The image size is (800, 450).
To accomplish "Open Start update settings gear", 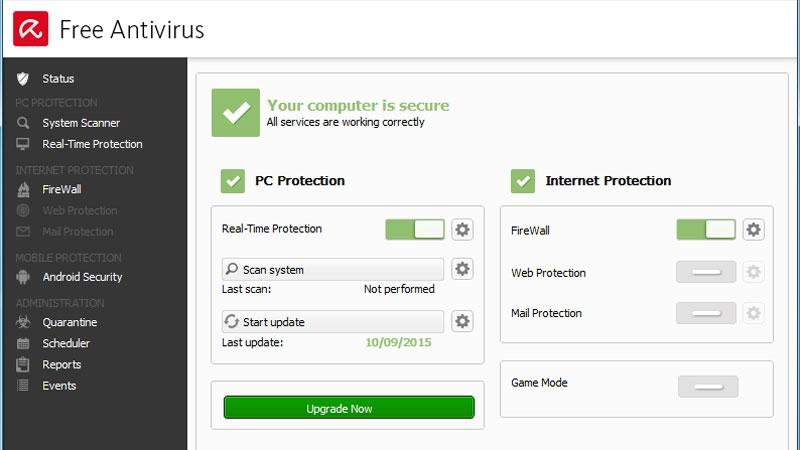I will tap(462, 321).
